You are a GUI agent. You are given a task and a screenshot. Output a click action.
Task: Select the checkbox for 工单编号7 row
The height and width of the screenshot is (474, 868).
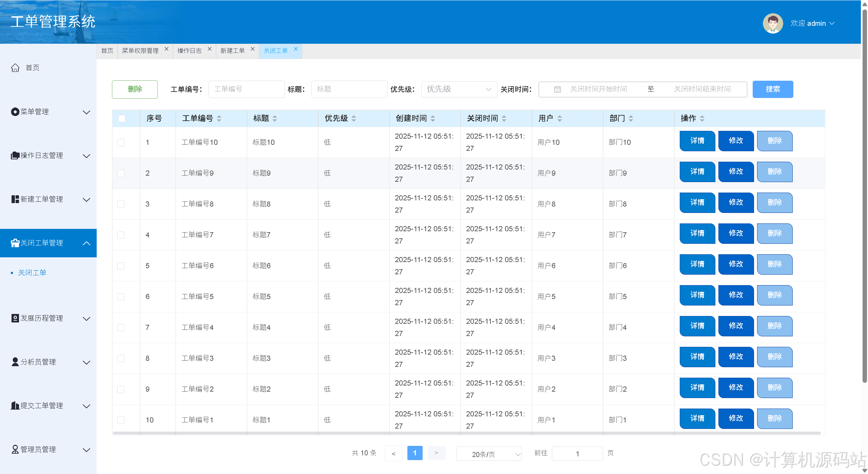click(121, 235)
